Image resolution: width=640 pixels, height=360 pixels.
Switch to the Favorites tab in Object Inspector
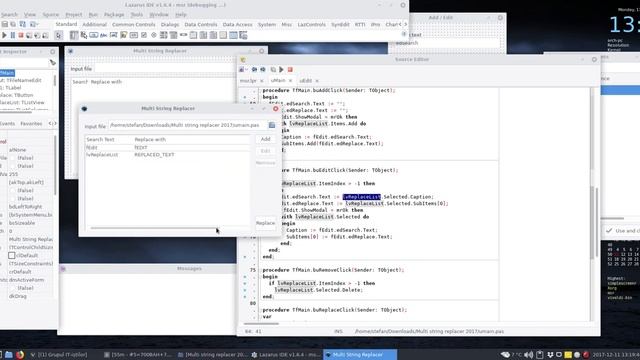(x=31, y=124)
